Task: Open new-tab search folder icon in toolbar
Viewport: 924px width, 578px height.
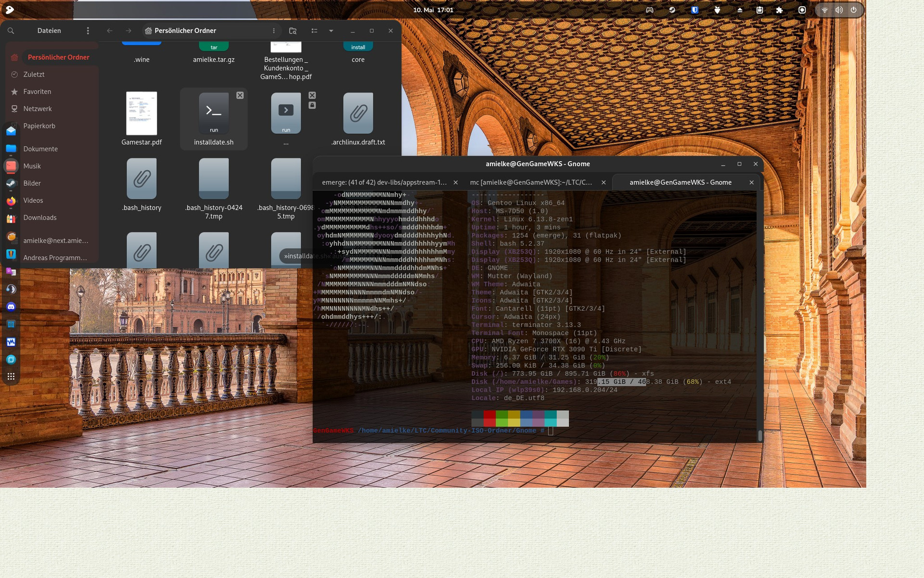Action: (293, 31)
